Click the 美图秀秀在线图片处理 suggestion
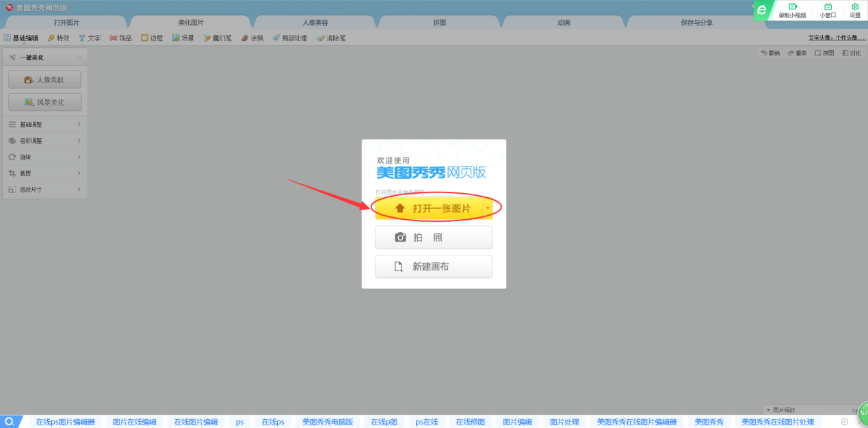868x428 pixels. coord(778,422)
